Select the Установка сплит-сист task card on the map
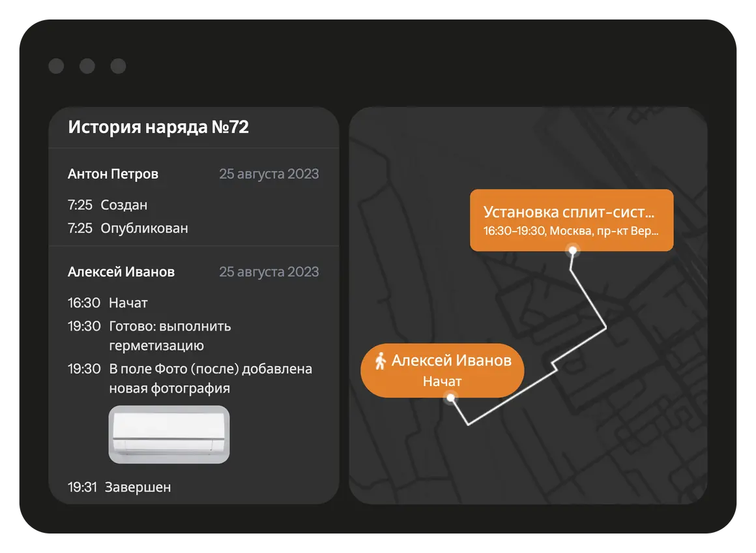Screen dimensions: 756x553 pos(571,220)
